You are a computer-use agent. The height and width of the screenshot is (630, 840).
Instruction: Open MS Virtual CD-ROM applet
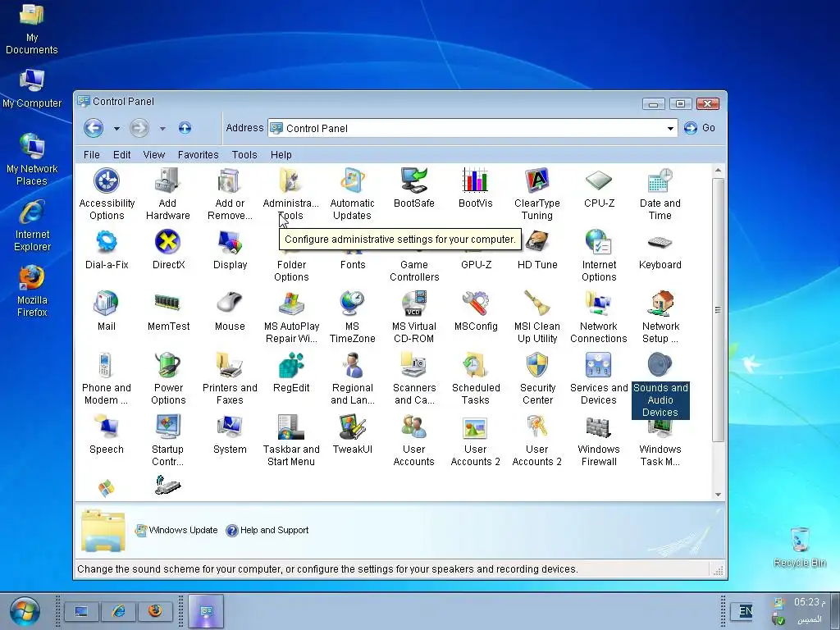413,317
